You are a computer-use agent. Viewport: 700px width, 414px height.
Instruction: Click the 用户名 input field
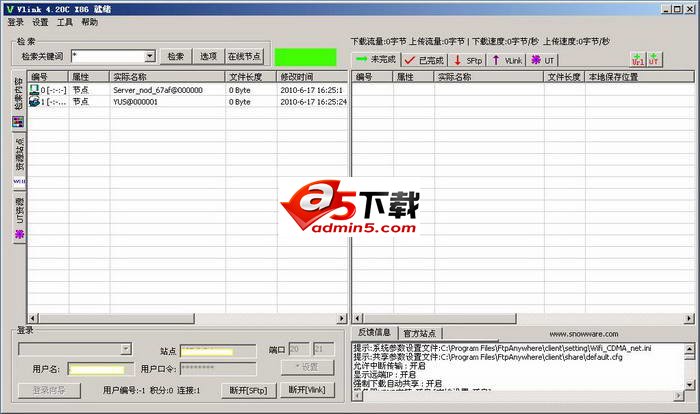[x=101, y=369]
